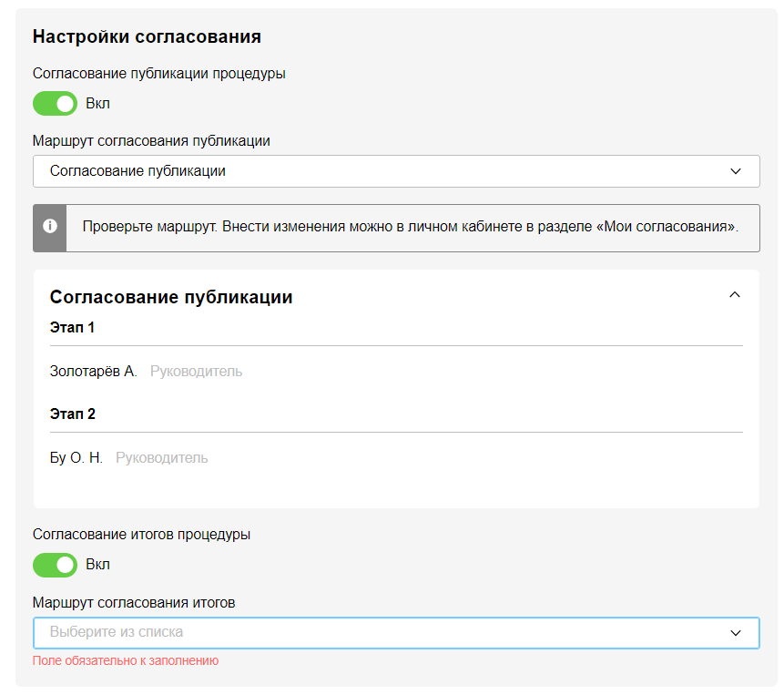
Task: Turn off the Согласование итогов процедуры switch
Action: [x=55, y=565]
